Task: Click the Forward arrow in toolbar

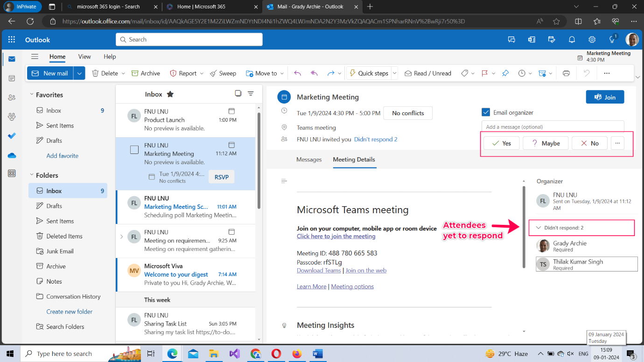Action: (x=331, y=73)
